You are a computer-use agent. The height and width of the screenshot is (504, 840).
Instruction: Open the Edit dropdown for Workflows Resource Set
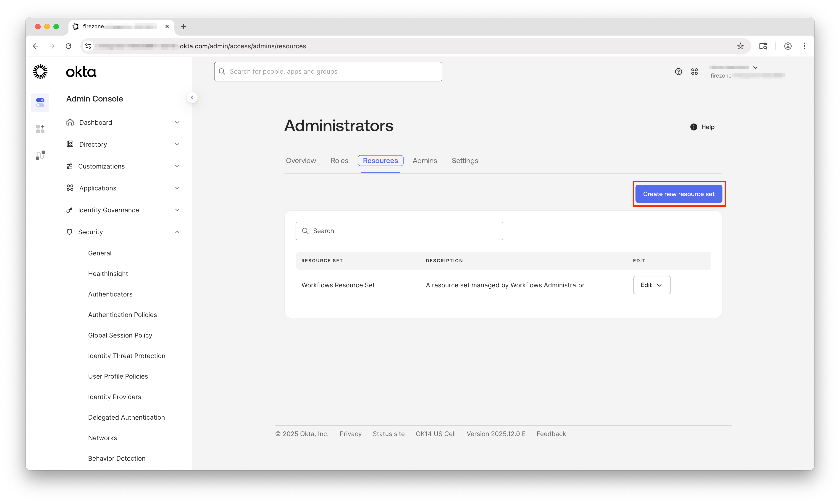click(651, 285)
